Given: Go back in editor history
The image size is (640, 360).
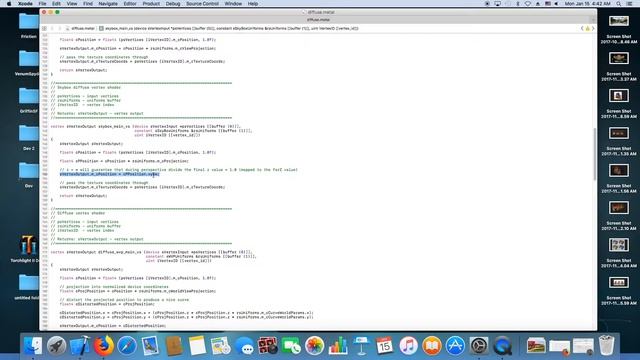Looking at the screenshot, I should (x=52, y=29).
